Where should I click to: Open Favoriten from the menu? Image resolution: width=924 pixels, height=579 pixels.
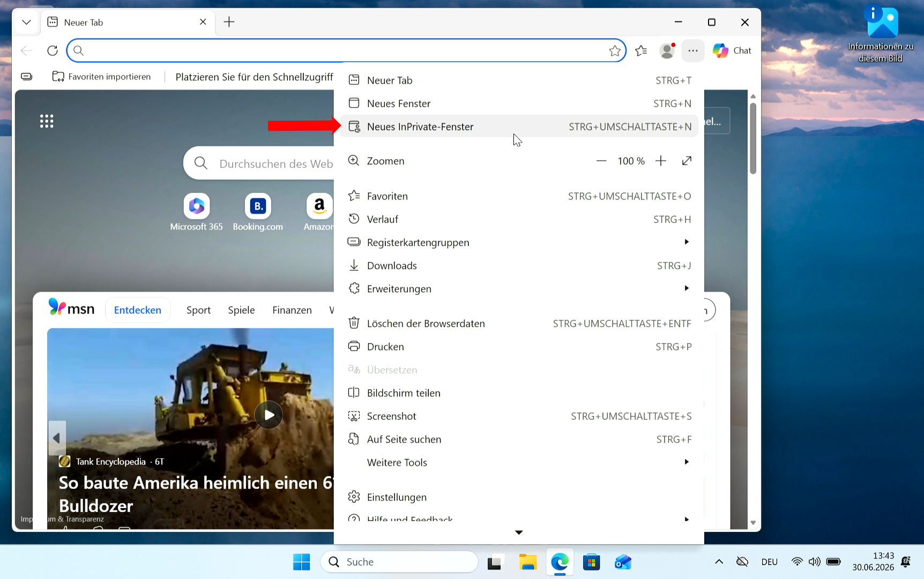click(519, 196)
